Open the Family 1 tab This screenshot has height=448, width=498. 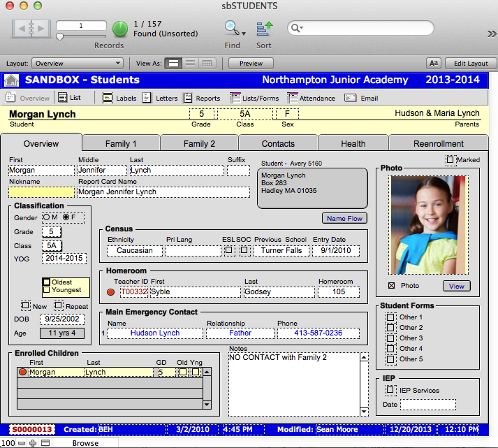(121, 143)
